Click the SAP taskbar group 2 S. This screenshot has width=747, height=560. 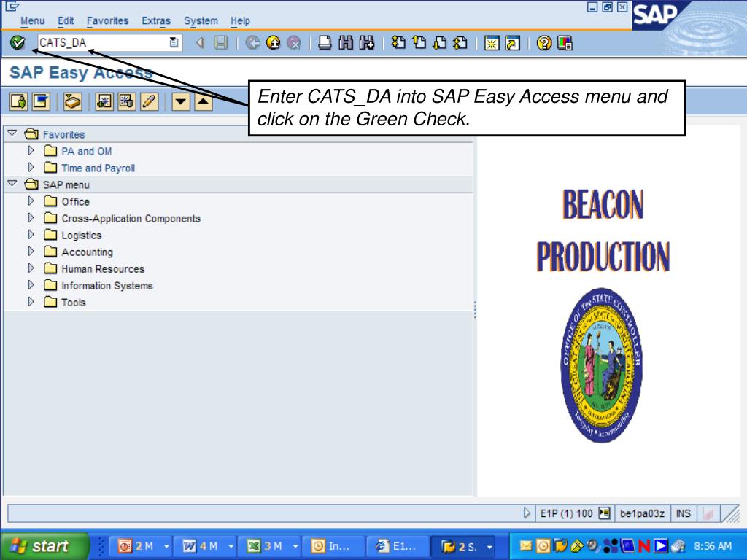coord(463,546)
